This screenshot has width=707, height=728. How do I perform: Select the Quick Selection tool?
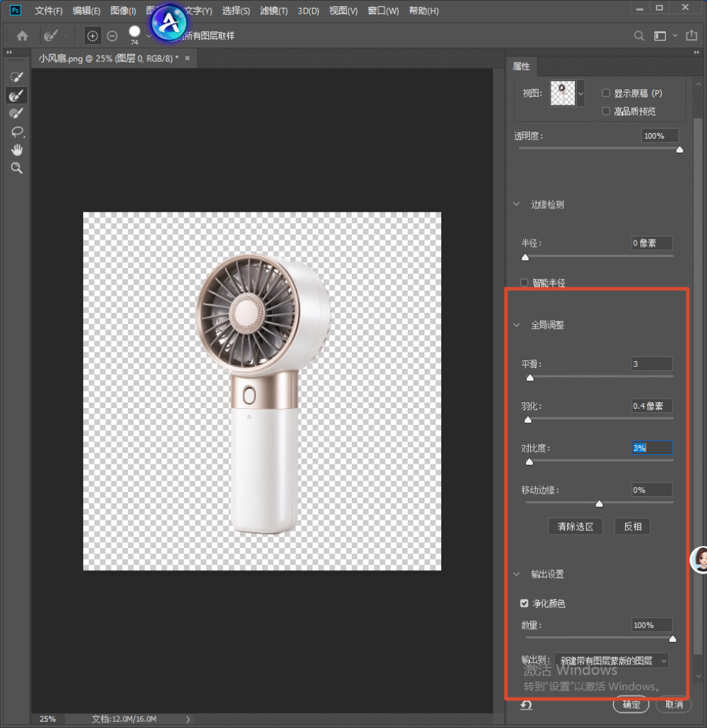17,77
